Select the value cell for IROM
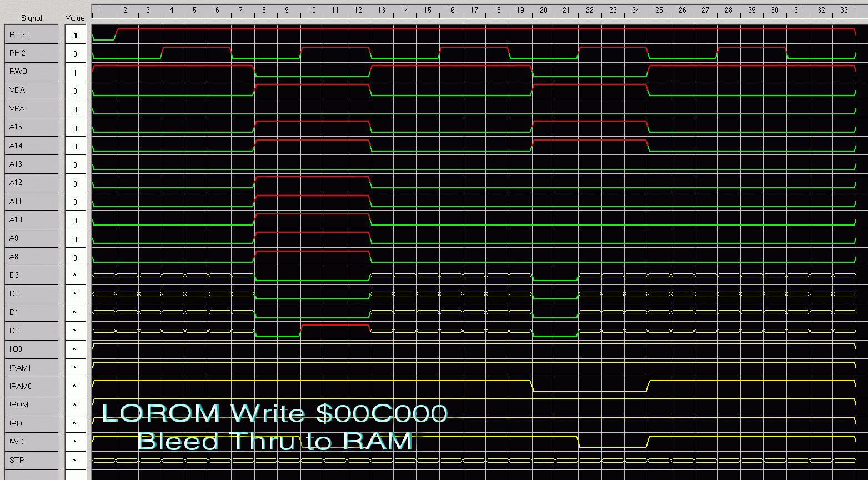Image resolution: width=868 pixels, height=480 pixels. [75, 405]
